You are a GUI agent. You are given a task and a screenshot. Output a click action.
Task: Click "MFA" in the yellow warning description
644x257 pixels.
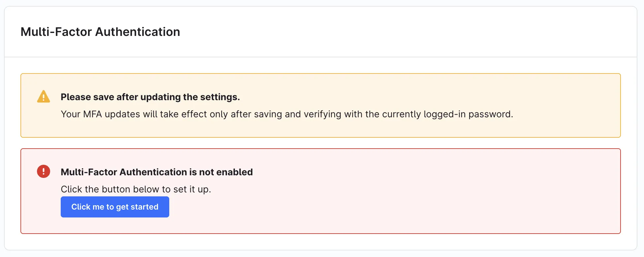(x=92, y=114)
